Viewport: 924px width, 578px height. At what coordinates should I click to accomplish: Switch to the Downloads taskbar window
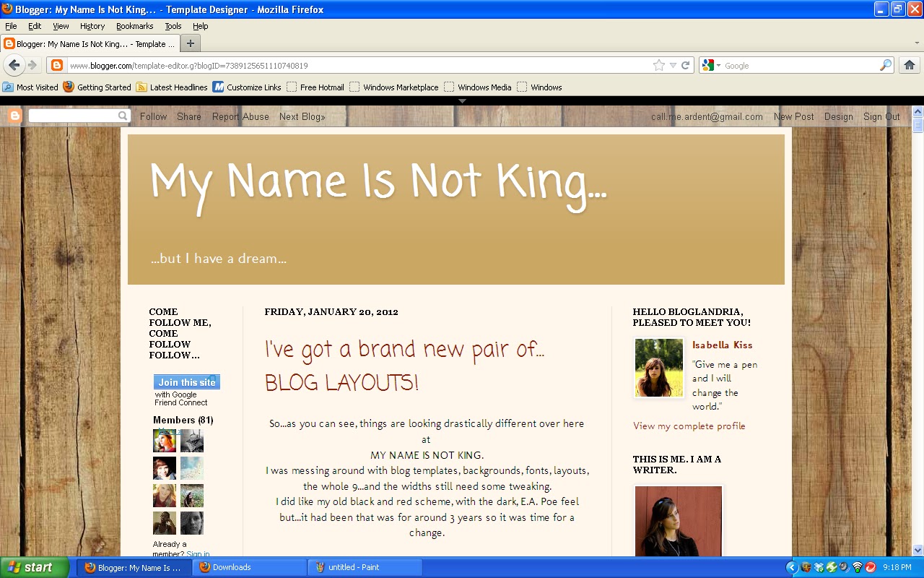(249, 567)
